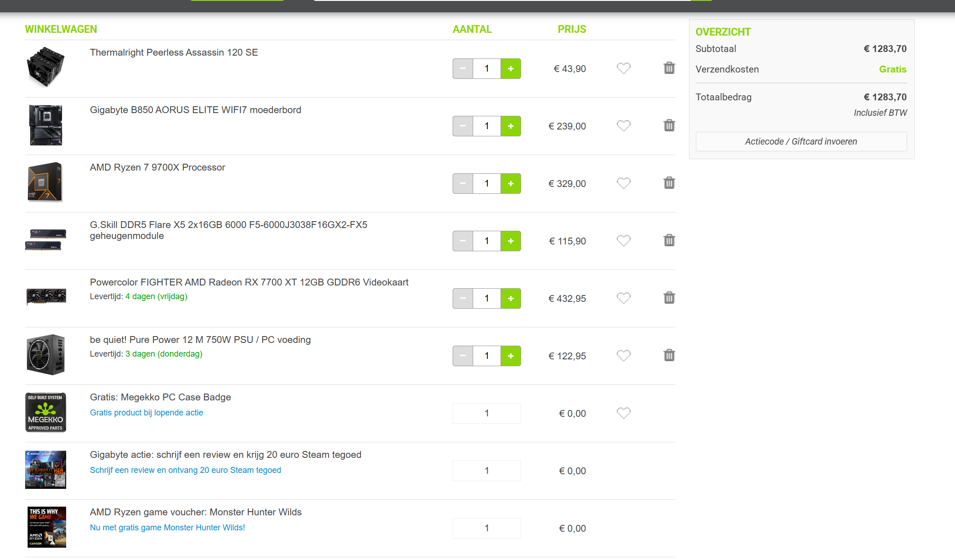This screenshot has width=955, height=560.
Task: Wishlist heart for AMD Ryzen 7 9700X
Action: 623,183
